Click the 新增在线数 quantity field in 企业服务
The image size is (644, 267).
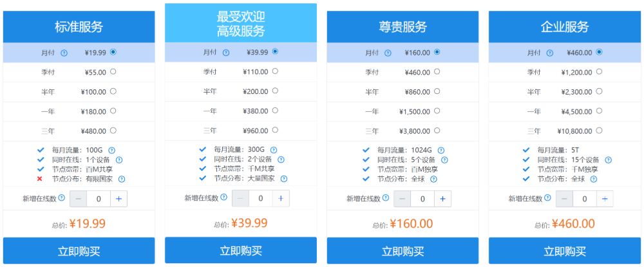[584, 199]
